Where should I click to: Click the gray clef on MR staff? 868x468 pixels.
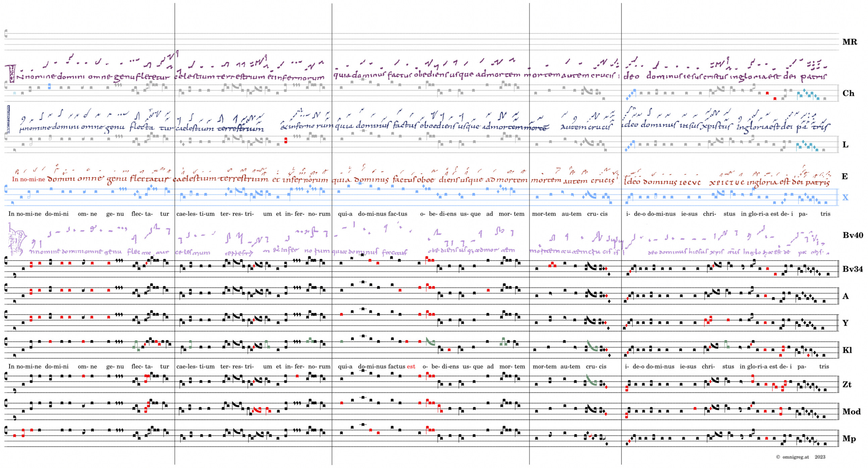click(x=6, y=33)
